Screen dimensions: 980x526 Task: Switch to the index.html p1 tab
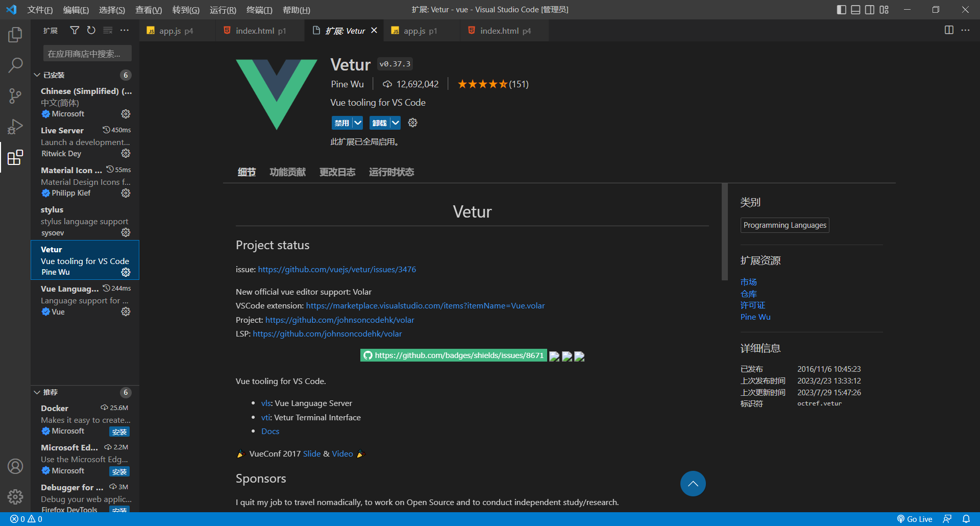[260, 31]
